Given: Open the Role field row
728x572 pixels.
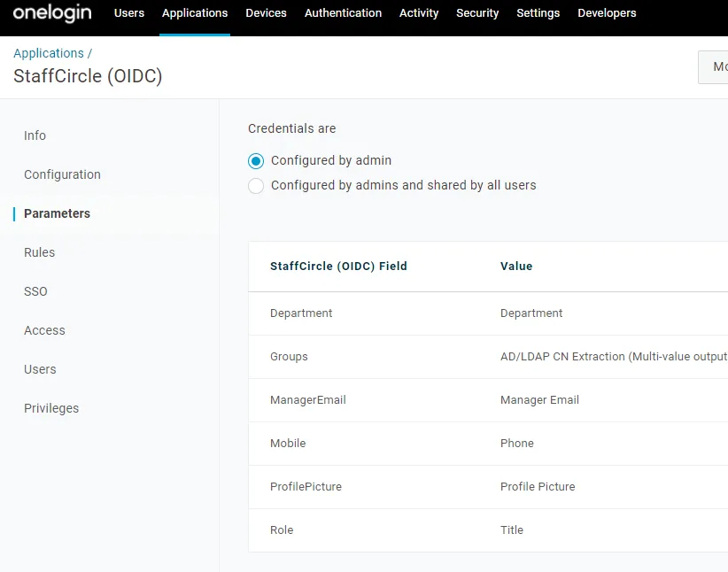Looking at the screenshot, I should click(488, 530).
